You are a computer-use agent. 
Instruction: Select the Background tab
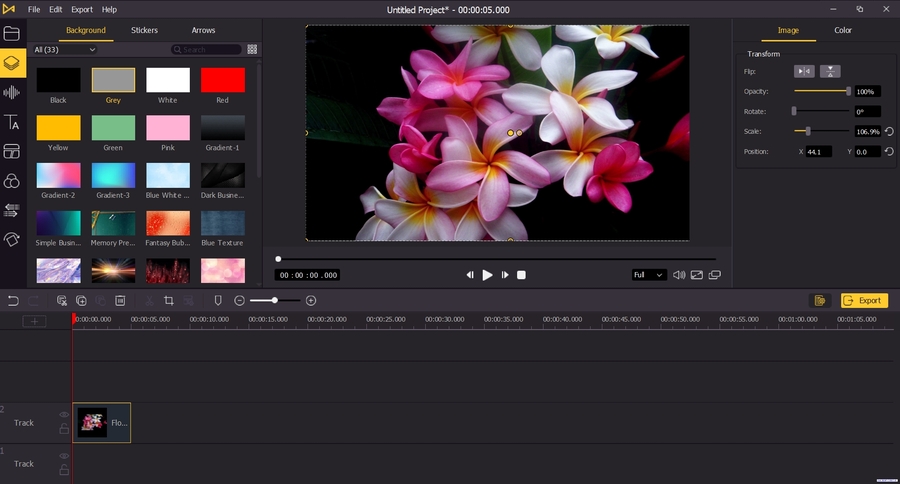[86, 30]
